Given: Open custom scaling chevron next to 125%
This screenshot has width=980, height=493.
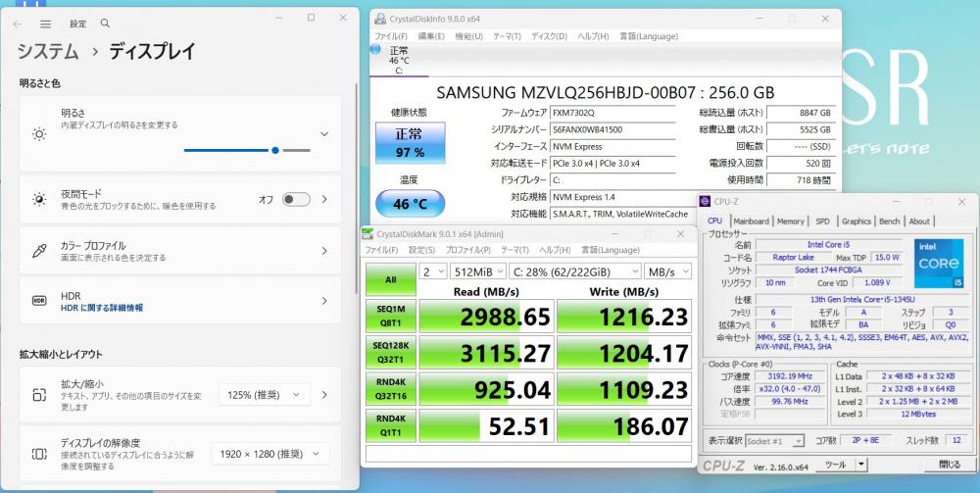Looking at the screenshot, I should [324, 395].
